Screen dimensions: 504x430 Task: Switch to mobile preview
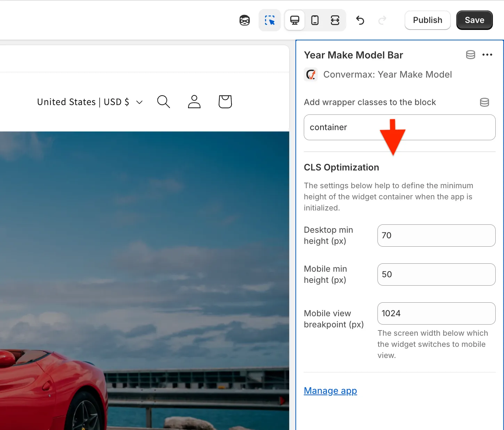coord(315,21)
